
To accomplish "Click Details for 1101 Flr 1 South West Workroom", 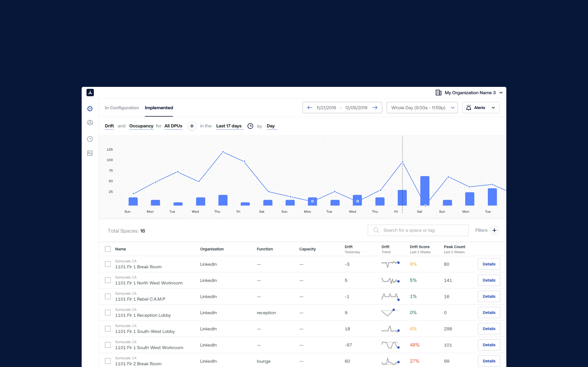I will point(489,345).
